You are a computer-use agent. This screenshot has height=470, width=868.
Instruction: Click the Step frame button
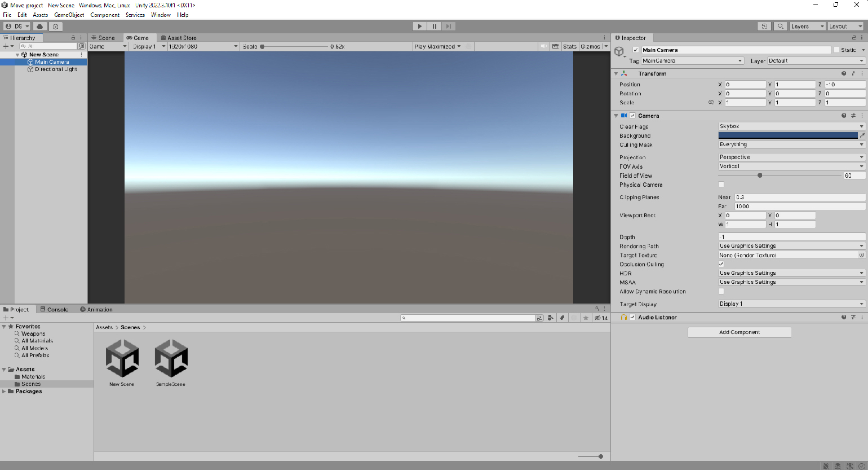click(449, 27)
